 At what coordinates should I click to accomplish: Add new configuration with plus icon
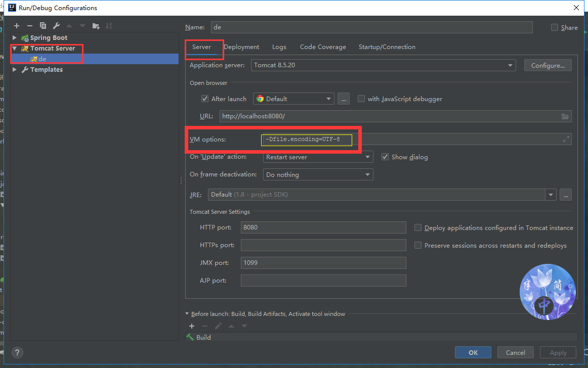point(17,26)
